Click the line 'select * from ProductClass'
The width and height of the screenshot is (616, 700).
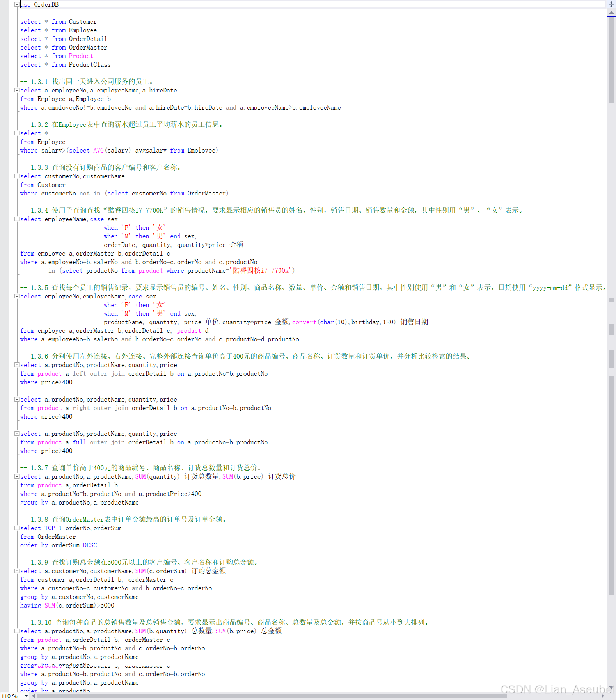[66, 65]
